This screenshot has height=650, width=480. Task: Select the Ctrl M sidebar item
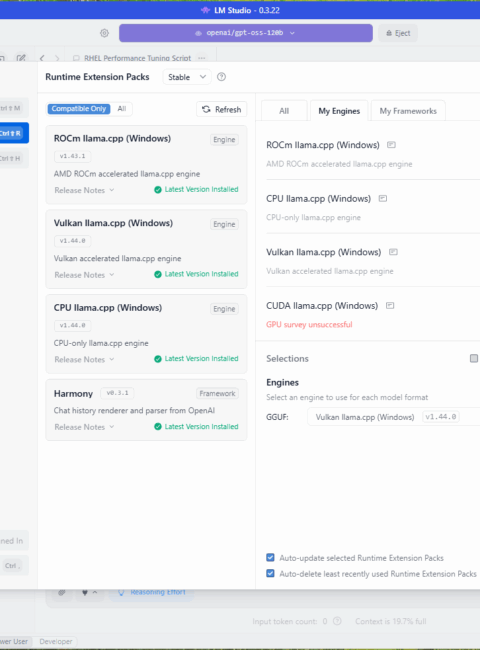(13, 108)
